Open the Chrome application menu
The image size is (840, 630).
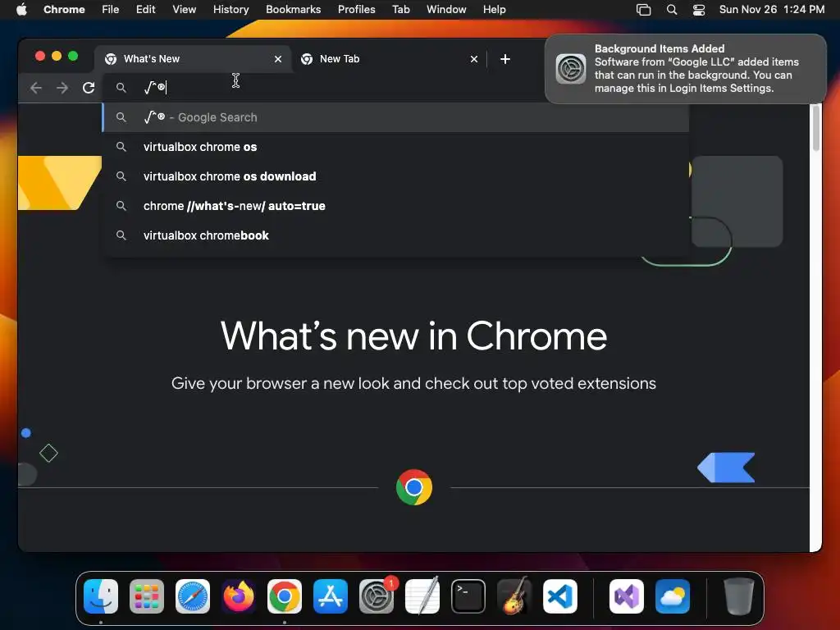64,10
